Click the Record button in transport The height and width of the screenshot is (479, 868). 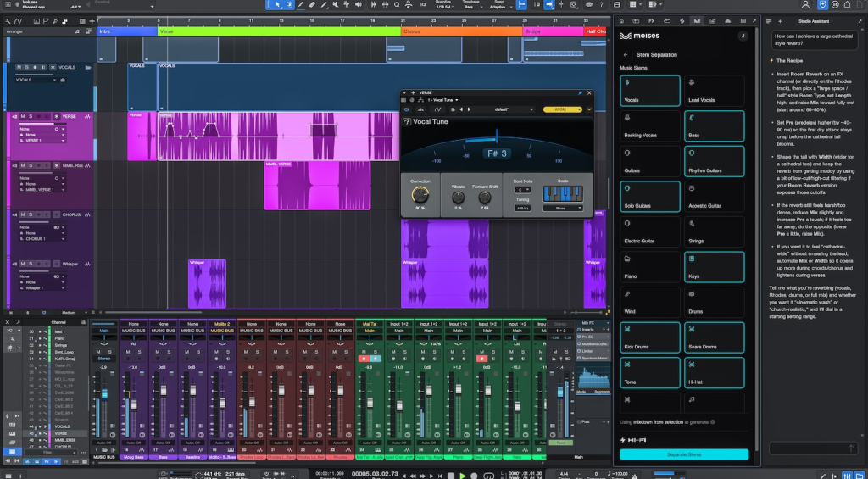(x=474, y=475)
